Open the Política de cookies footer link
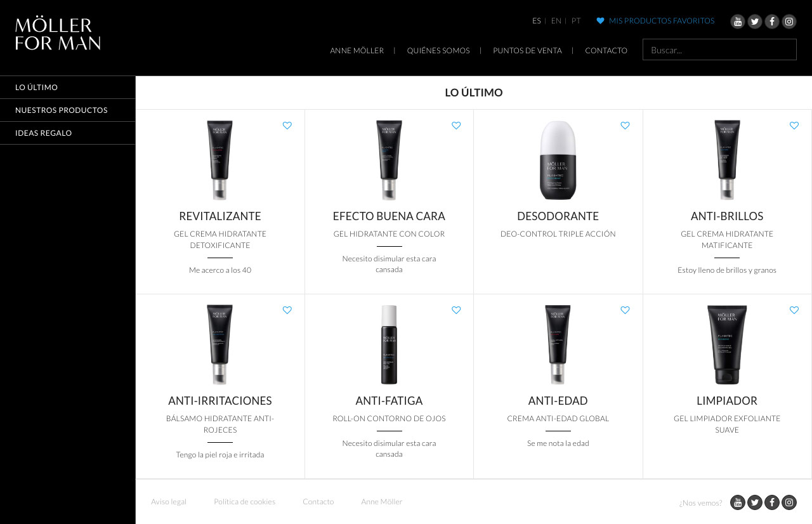 coord(245,502)
